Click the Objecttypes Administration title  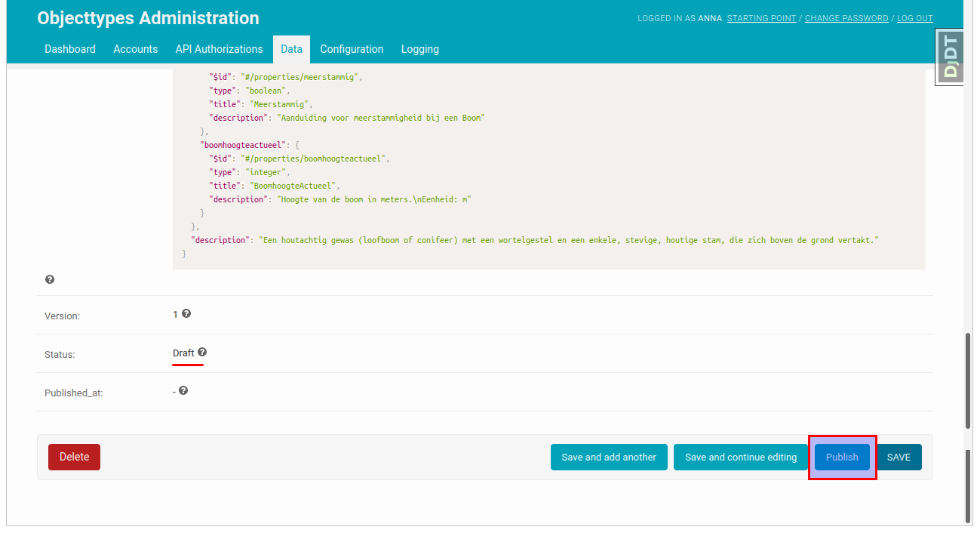tap(148, 18)
